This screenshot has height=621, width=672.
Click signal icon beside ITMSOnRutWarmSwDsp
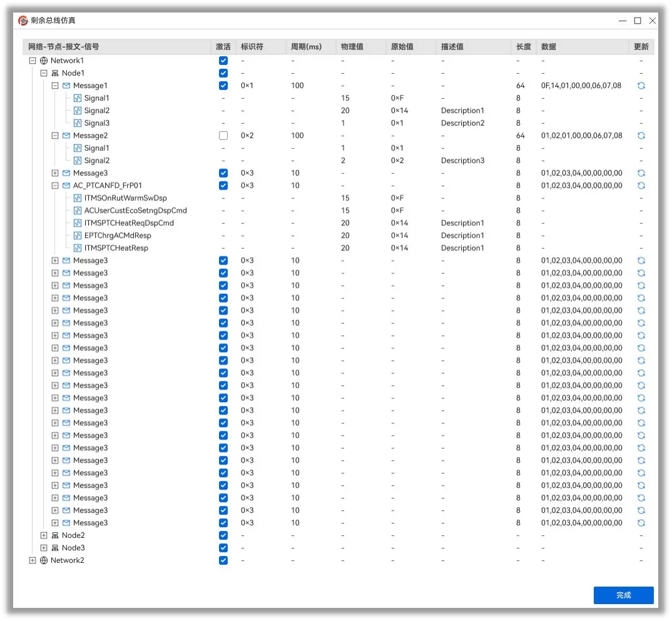coord(78,198)
